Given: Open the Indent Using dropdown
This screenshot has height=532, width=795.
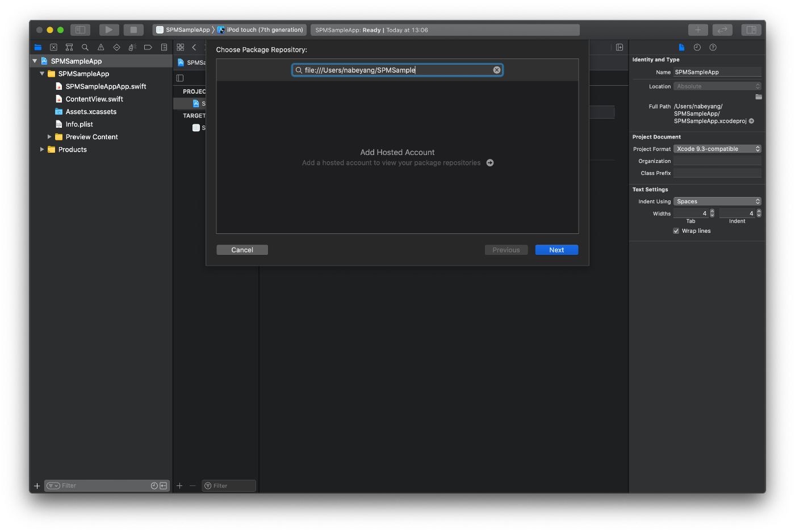Looking at the screenshot, I should pos(717,202).
